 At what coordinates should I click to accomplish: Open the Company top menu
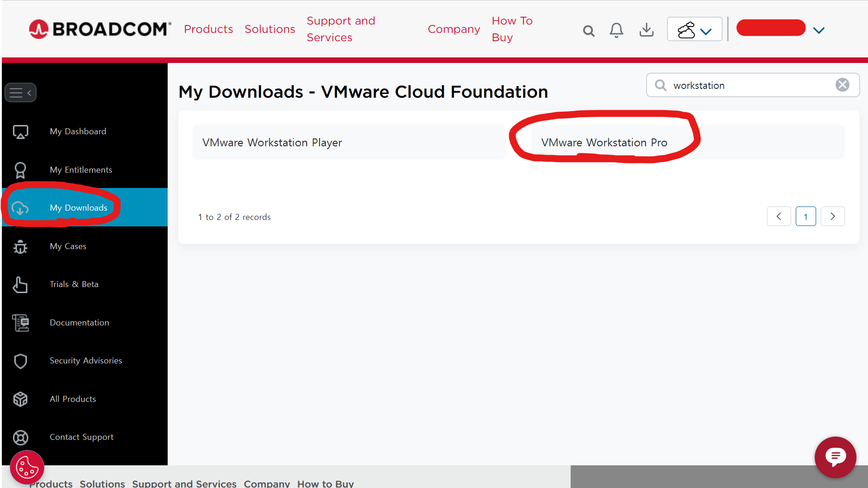click(x=454, y=29)
